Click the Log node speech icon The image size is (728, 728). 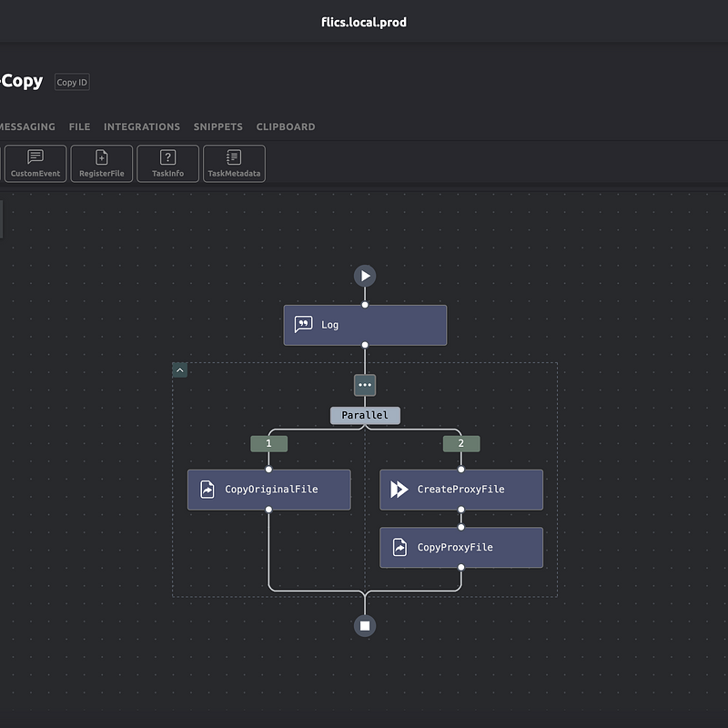click(304, 325)
